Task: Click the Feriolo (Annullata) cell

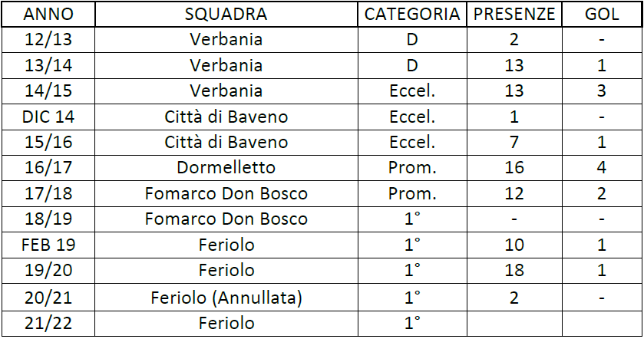Action: click(226, 297)
